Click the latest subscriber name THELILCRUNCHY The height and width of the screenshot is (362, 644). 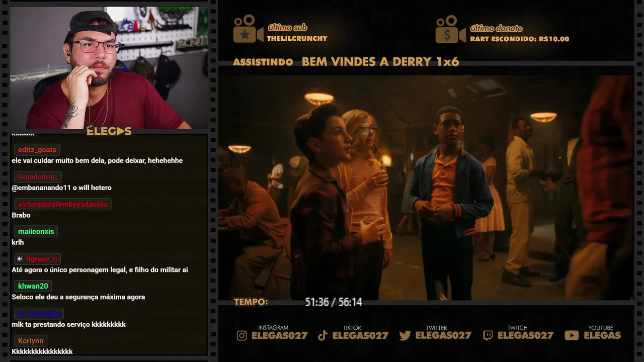click(x=297, y=38)
